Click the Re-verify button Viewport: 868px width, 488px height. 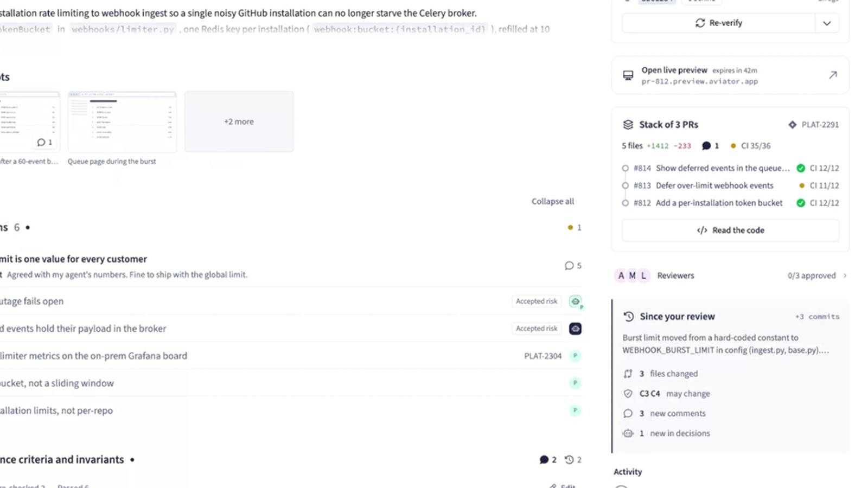[718, 23]
